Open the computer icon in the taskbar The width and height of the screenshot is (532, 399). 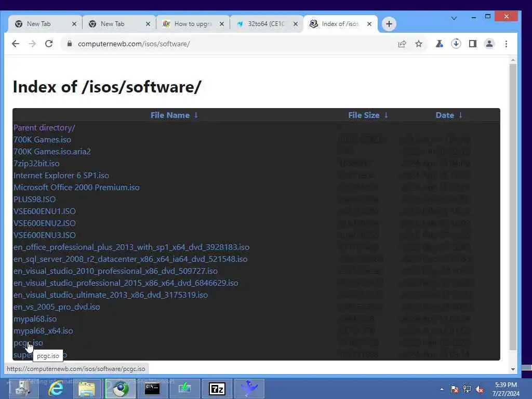pyautogui.click(x=24, y=389)
